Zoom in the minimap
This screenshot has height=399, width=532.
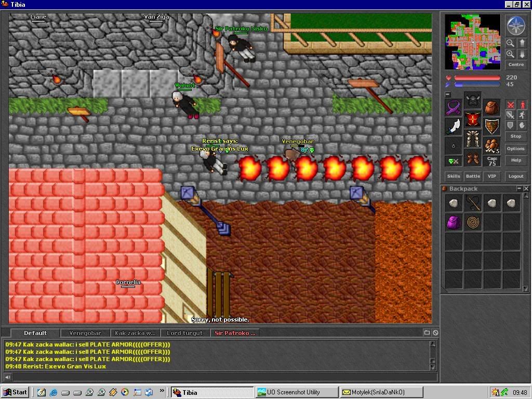click(x=510, y=54)
